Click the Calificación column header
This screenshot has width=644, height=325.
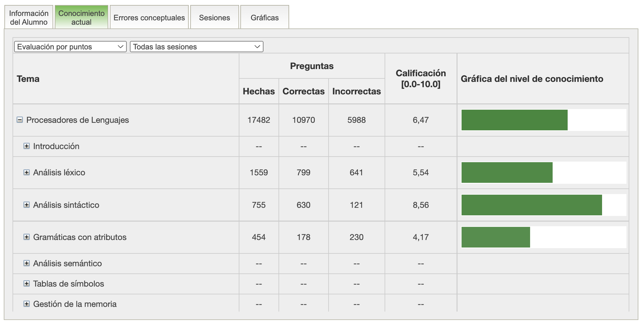click(x=421, y=78)
